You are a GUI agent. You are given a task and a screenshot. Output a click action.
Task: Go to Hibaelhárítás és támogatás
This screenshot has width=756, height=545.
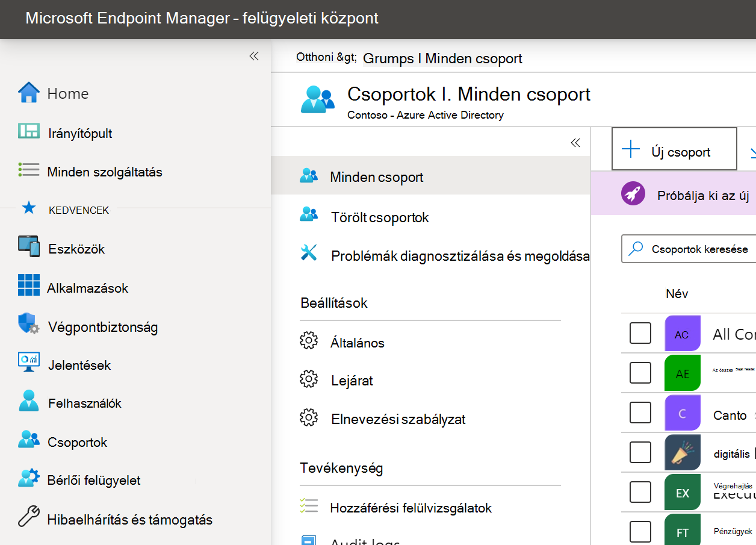click(x=130, y=519)
